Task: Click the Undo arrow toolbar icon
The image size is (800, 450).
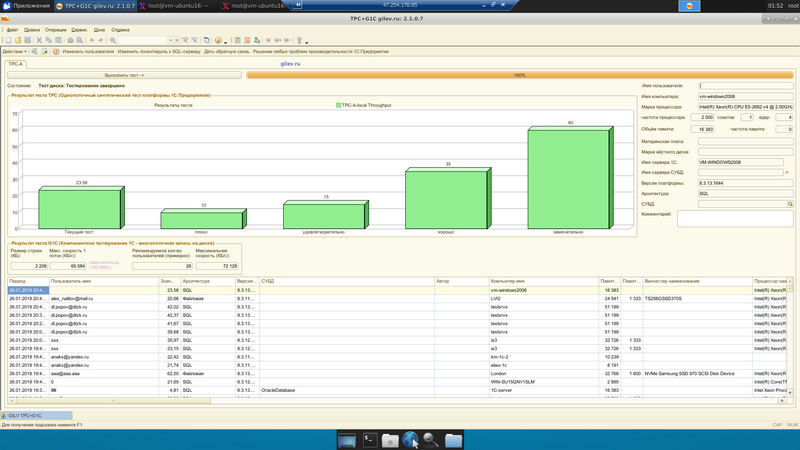Action: pyautogui.click(x=92, y=40)
